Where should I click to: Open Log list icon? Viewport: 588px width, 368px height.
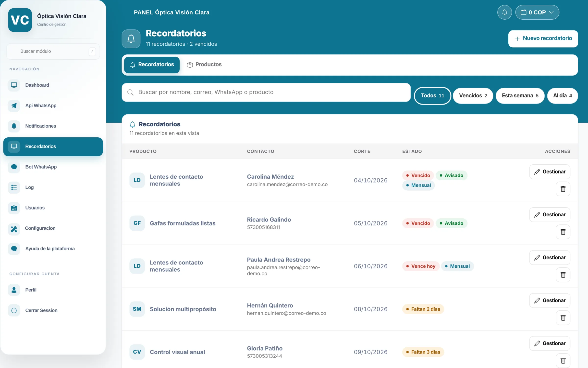click(x=14, y=187)
